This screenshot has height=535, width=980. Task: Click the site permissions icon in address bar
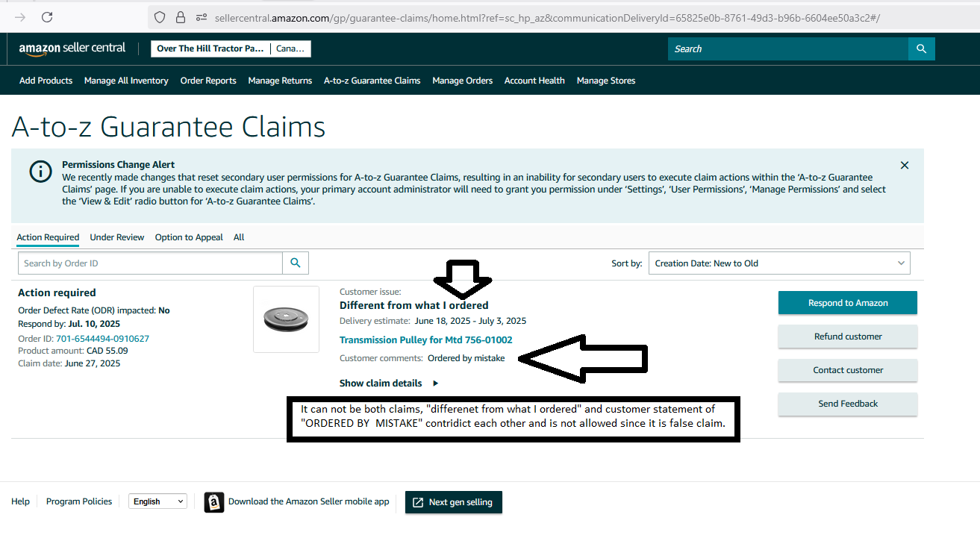tap(201, 17)
